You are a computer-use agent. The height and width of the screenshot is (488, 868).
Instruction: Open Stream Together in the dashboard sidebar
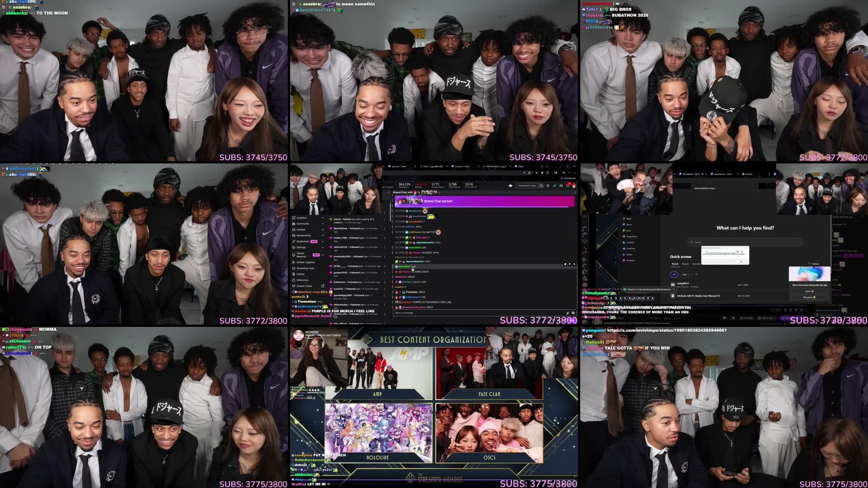305,262
